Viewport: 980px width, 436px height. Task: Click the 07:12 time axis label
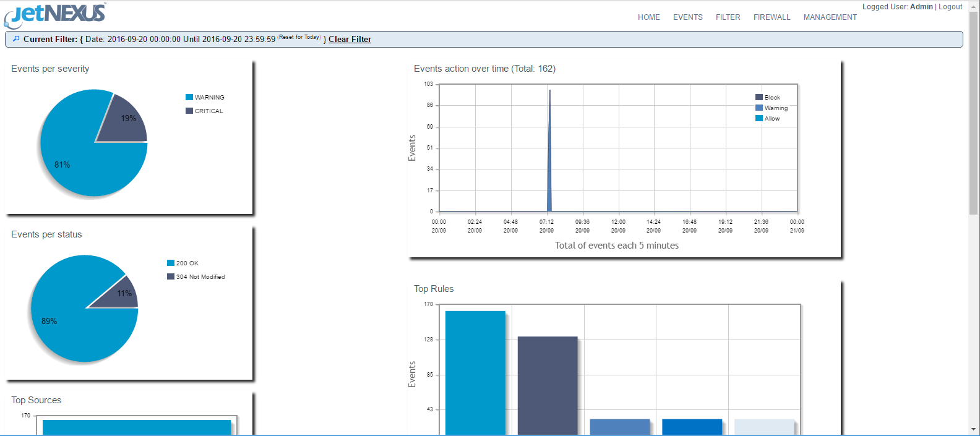546,226
